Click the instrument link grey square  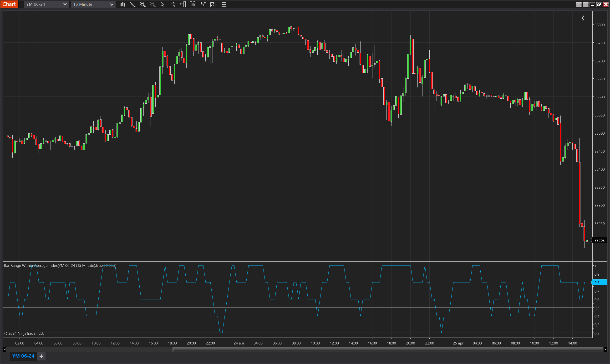[x=579, y=5]
